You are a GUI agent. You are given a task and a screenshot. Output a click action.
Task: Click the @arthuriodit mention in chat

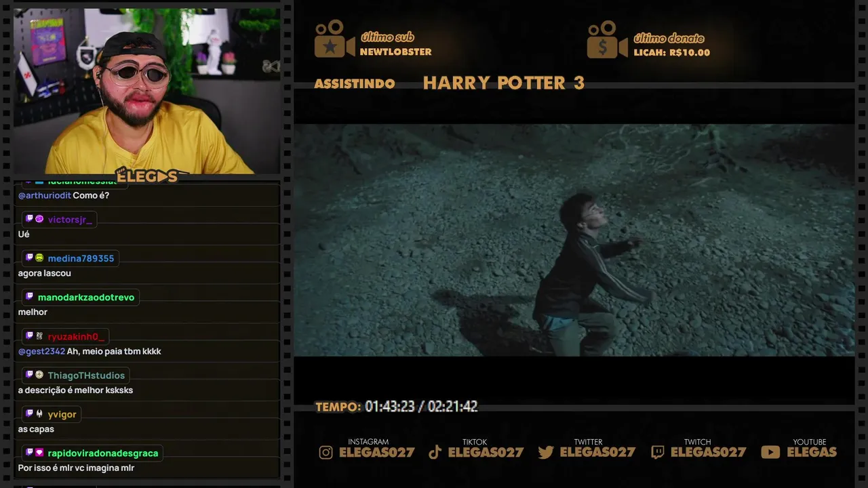[x=44, y=195]
